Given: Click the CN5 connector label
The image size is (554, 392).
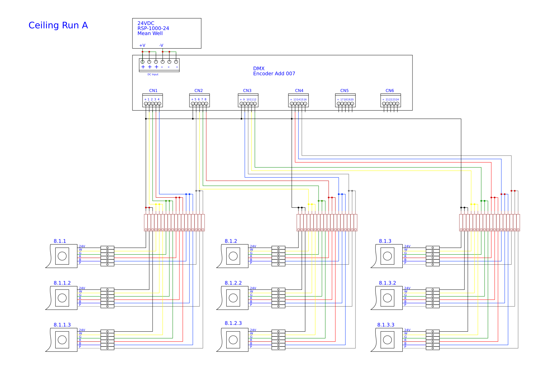Looking at the screenshot, I should pos(344,91).
